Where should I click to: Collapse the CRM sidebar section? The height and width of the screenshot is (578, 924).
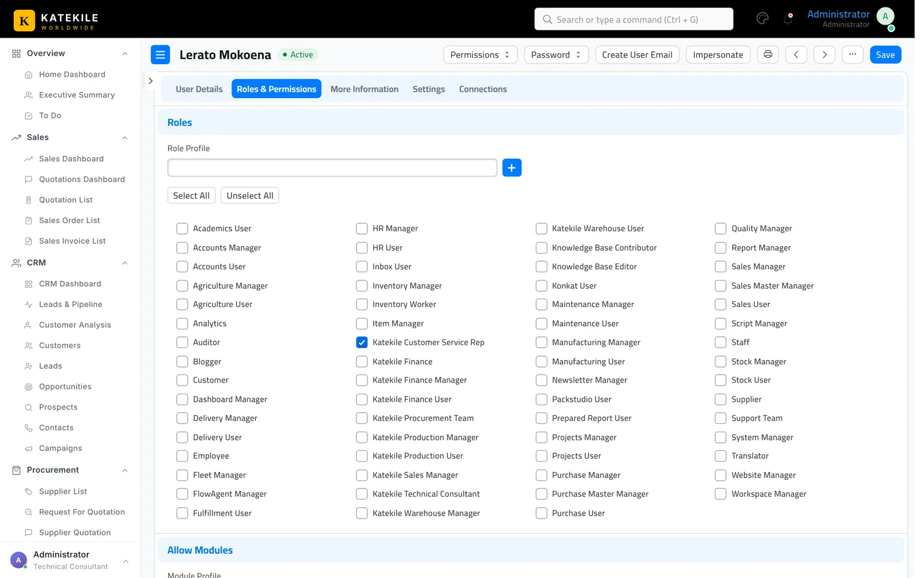[125, 263]
